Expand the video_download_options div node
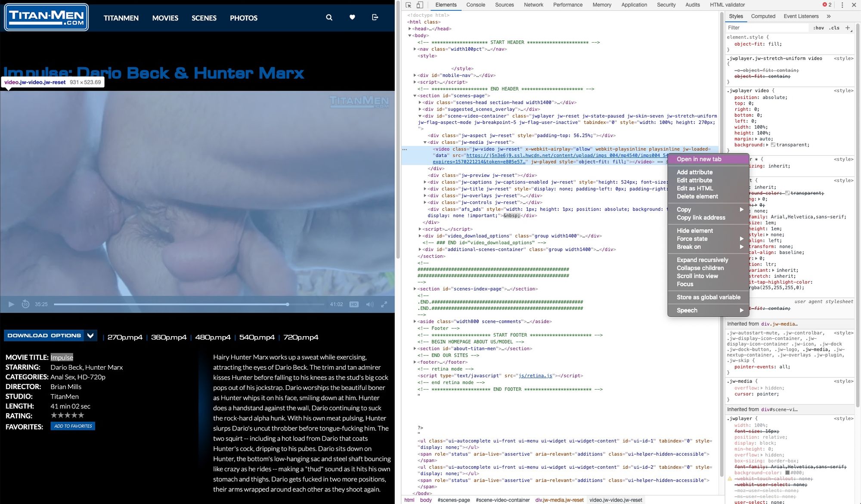 [420, 236]
